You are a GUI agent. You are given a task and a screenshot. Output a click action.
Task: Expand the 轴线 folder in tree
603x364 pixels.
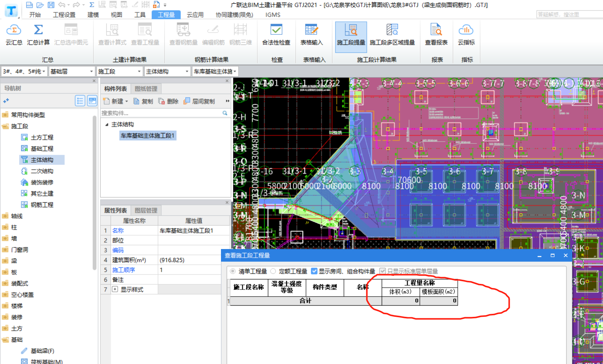[x=5, y=216]
